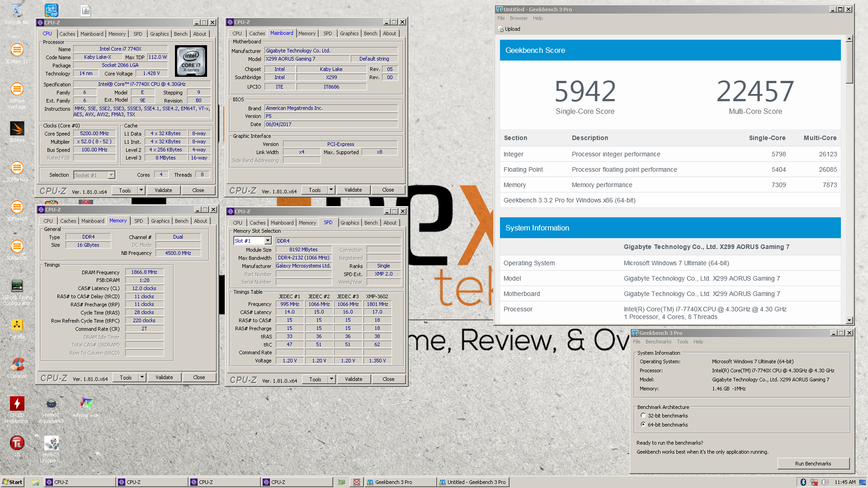Open the Socket #1 selection dropdown
The image size is (868, 488).
[111, 175]
